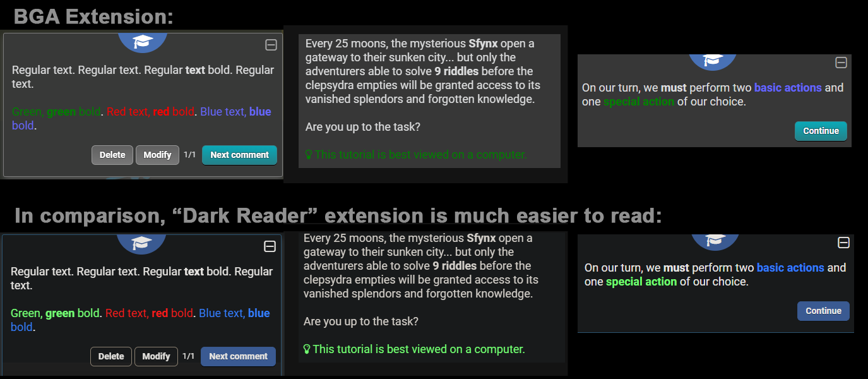Click dark green 'special action' text in BGA Extension panel
The image size is (868, 379).
(x=639, y=102)
